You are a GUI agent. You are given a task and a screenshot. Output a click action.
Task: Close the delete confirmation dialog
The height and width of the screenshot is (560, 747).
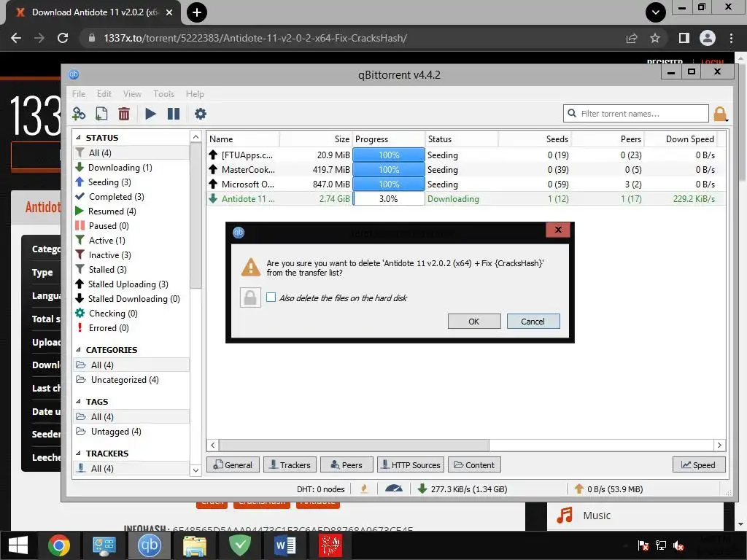pyautogui.click(x=558, y=230)
